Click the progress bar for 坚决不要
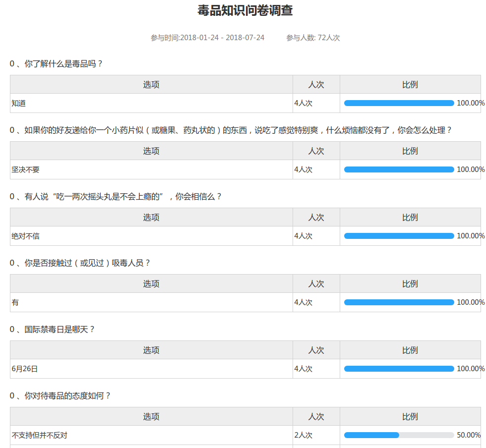The width and height of the screenshot is (486, 448). (399, 169)
